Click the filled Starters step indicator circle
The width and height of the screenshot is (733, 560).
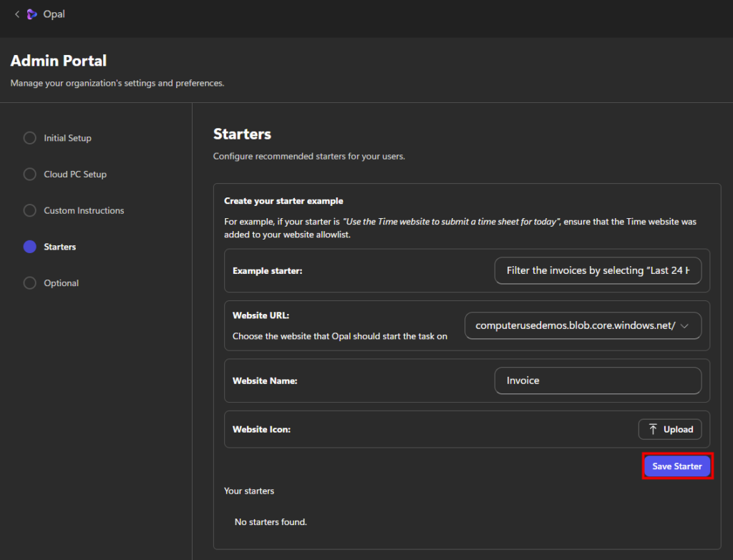click(x=29, y=247)
